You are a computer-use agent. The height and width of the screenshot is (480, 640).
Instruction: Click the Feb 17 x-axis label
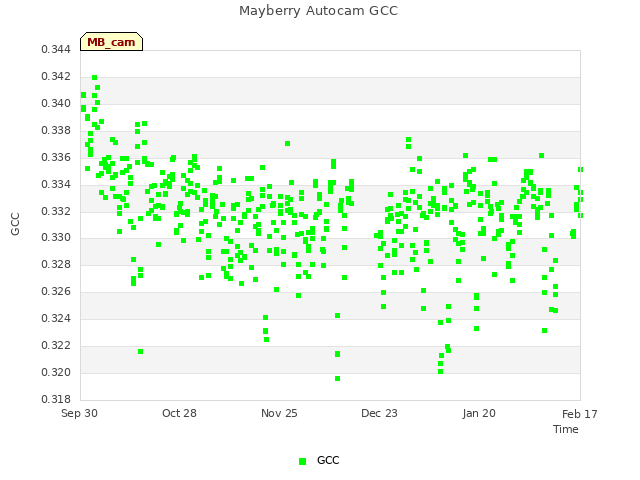580,414
